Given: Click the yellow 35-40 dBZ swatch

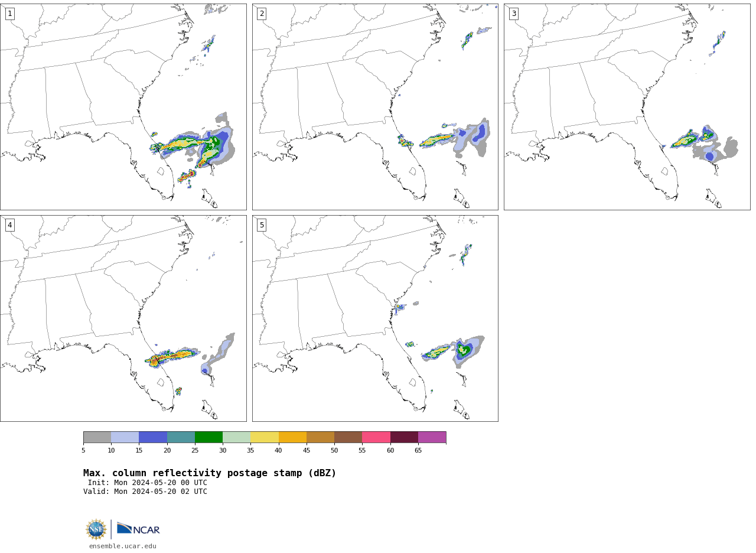Looking at the screenshot, I should [265, 437].
